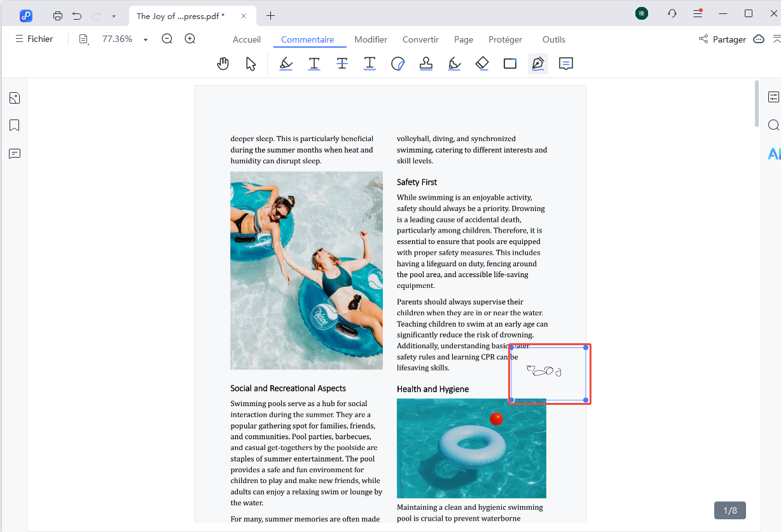The image size is (781, 532).
Task: Expand the quick access toolbar dropdown arrow
Action: (x=114, y=16)
